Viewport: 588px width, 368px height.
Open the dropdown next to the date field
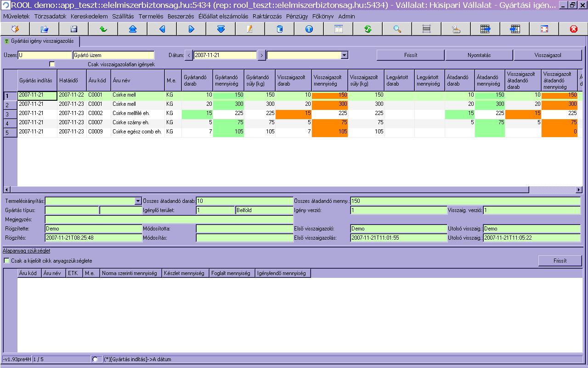pos(345,55)
